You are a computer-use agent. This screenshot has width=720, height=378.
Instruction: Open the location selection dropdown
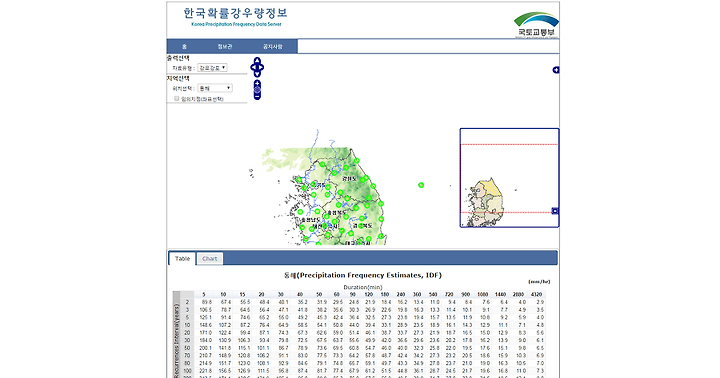214,88
